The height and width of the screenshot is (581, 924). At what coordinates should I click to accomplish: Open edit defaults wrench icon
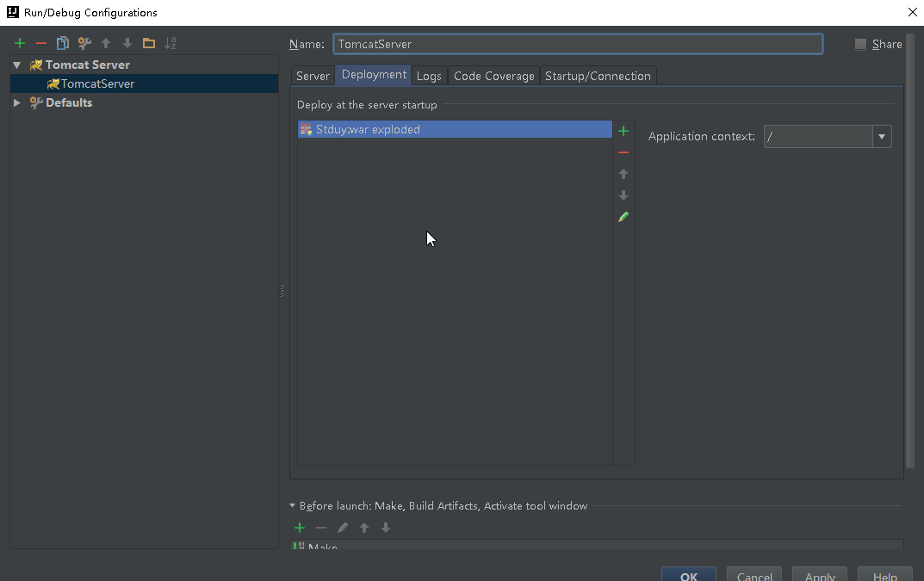pyautogui.click(x=84, y=43)
